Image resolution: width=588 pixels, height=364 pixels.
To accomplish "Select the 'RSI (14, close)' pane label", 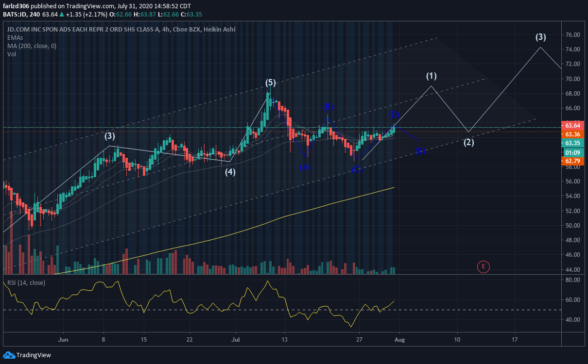I will coord(26,283).
